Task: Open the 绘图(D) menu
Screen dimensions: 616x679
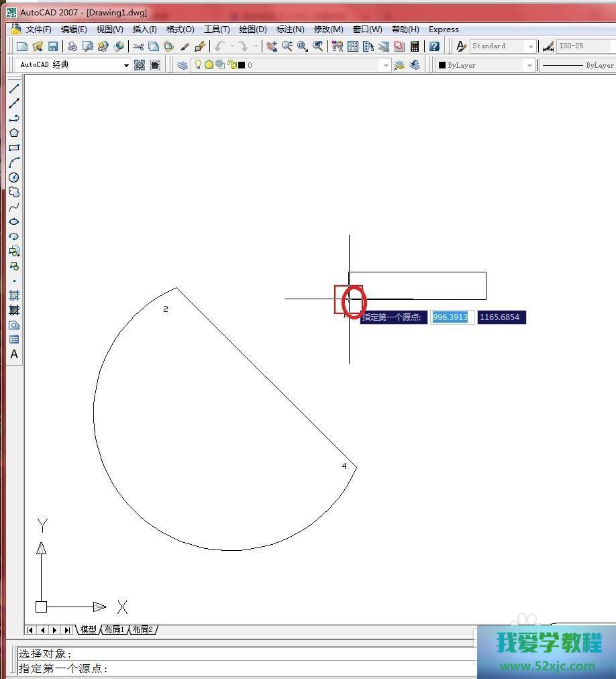Action: (x=253, y=30)
